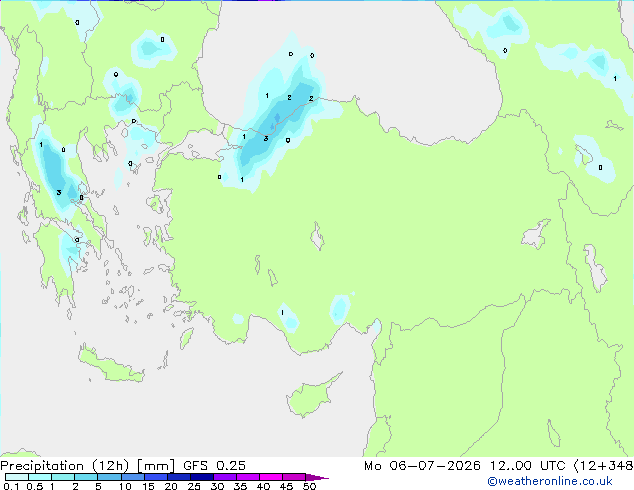Click the 'Mo 06-07-2026' date text
This screenshot has width=634, height=490.
pyautogui.click(x=422, y=466)
